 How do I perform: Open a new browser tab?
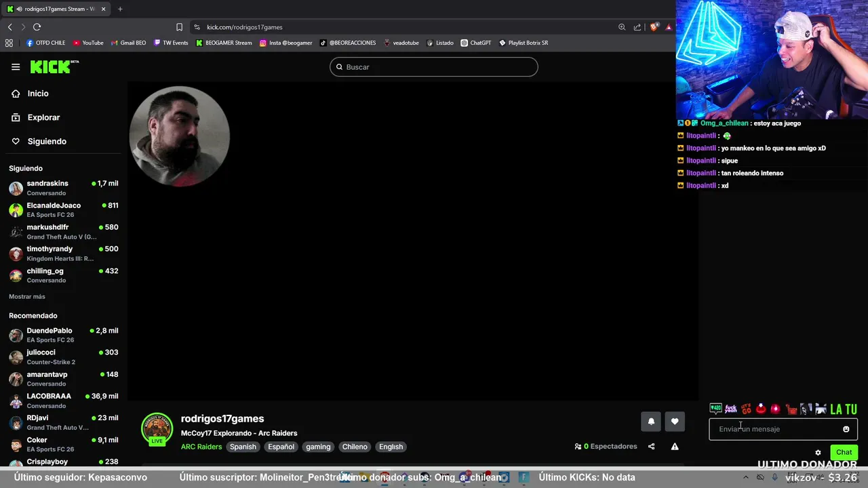(120, 9)
